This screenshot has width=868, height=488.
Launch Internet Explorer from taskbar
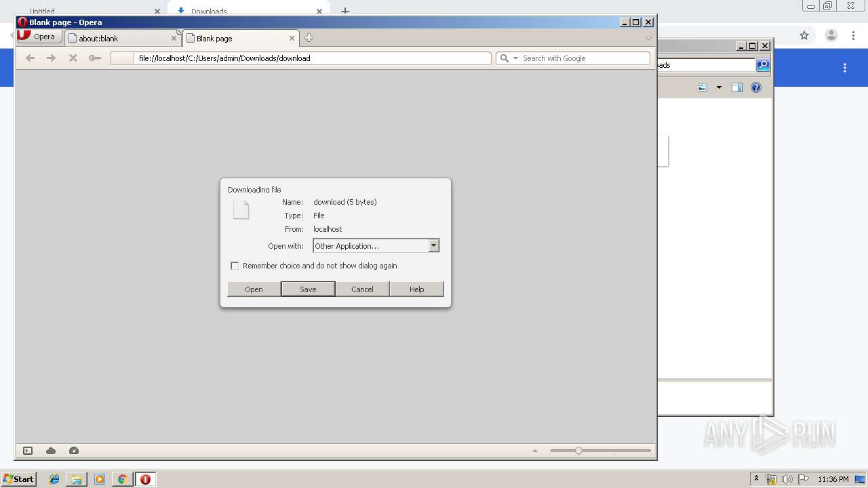click(54, 479)
